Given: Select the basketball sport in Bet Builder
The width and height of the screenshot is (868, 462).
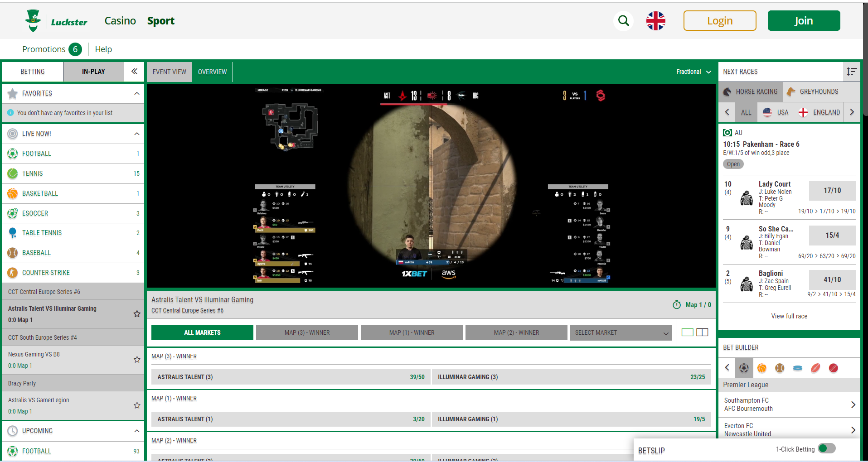Looking at the screenshot, I should click(x=761, y=368).
